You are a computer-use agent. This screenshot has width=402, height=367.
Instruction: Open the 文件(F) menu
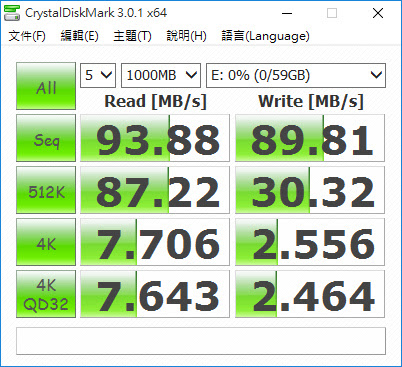tap(27, 36)
